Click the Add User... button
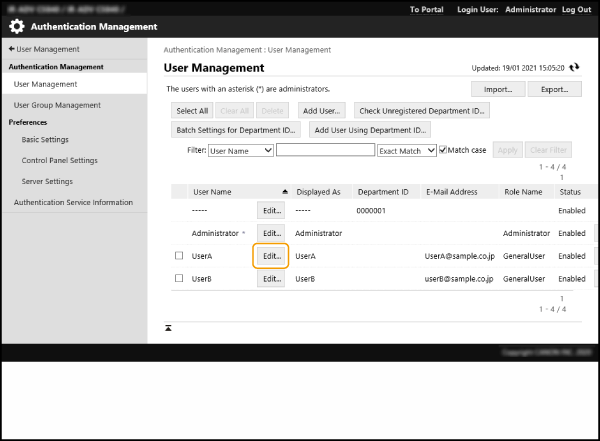 pos(321,110)
